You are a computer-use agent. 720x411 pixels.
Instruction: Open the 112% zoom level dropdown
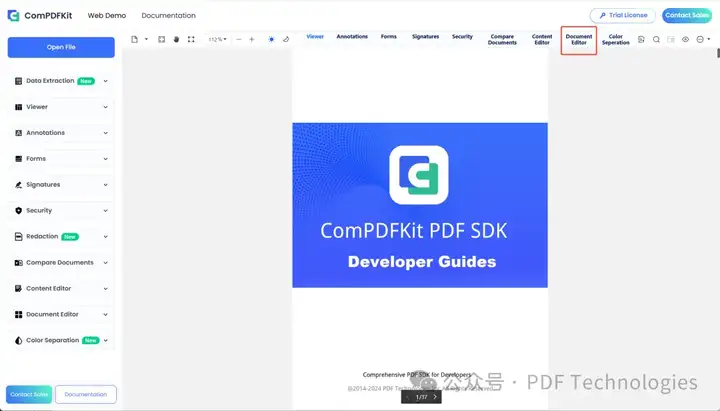click(218, 39)
